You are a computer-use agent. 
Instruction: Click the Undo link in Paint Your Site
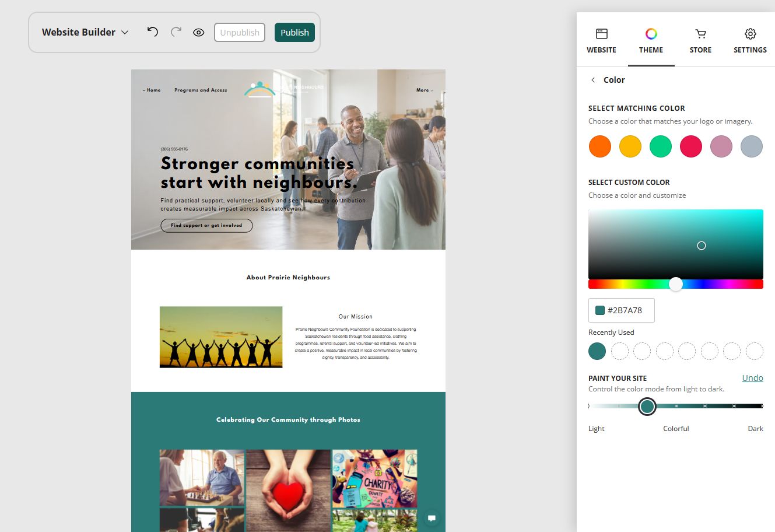pos(752,378)
